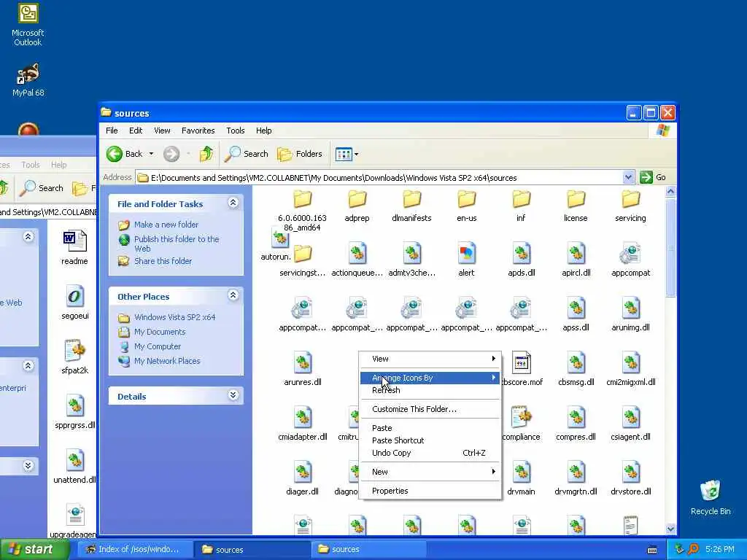Select arunimg.dll file icon
Image resolution: width=747 pixels, height=560 pixels.
[x=630, y=308]
